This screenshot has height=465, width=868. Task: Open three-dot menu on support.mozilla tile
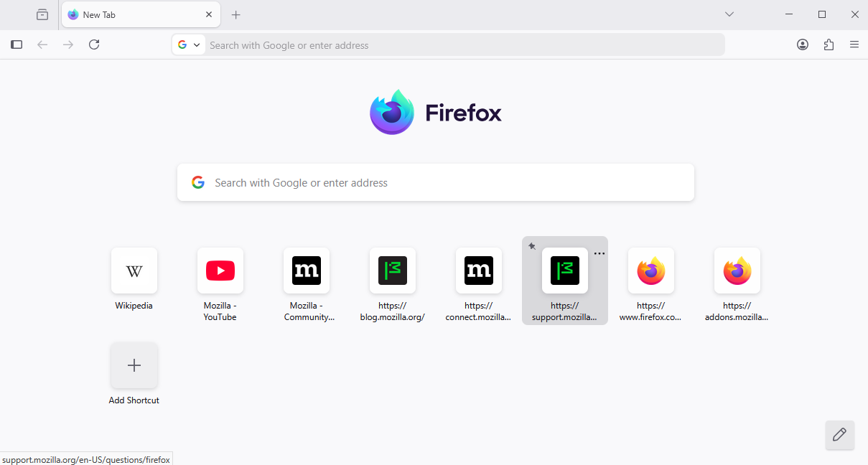[599, 253]
